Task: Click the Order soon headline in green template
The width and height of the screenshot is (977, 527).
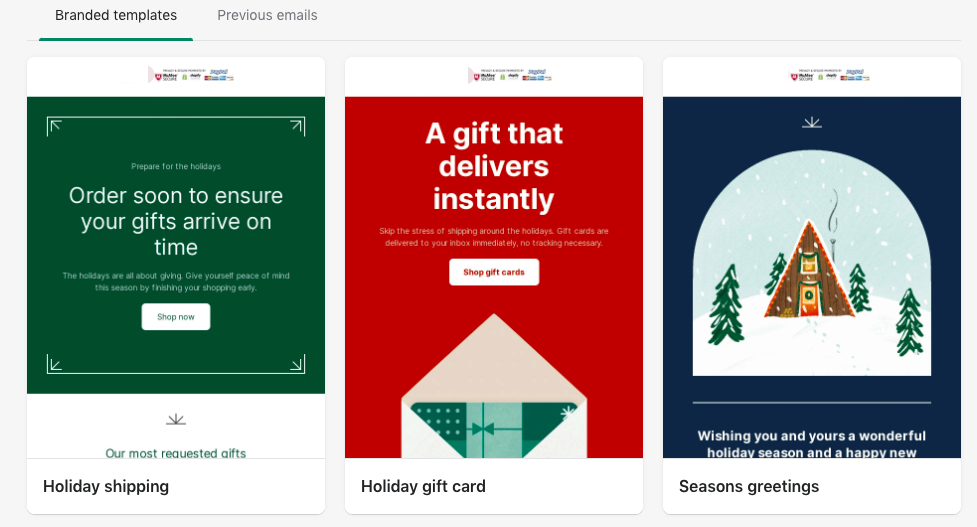Action: coord(176,221)
